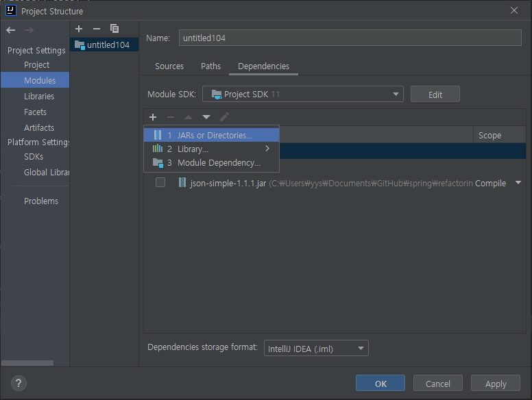Click the untitled104 module folder icon
Screen dimensions: 532x400
(80, 45)
